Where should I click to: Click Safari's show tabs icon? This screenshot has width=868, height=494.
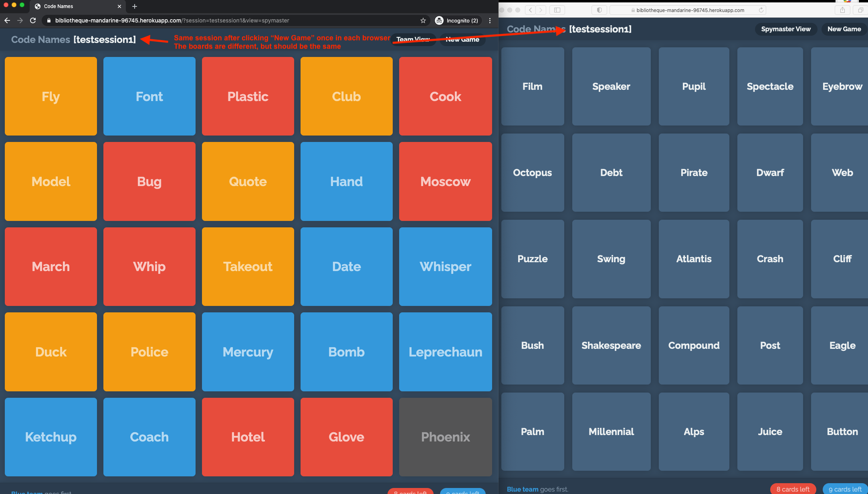coord(860,10)
